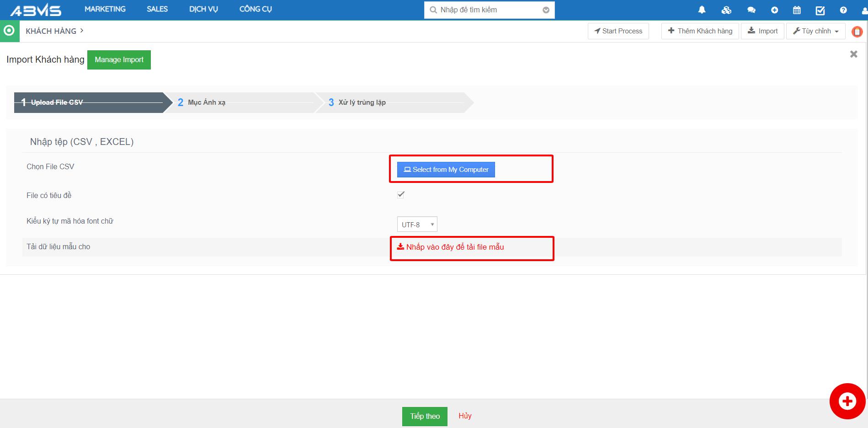This screenshot has height=428, width=868.
Task: Open the CÔNG CỤ menu
Action: pyautogui.click(x=256, y=9)
